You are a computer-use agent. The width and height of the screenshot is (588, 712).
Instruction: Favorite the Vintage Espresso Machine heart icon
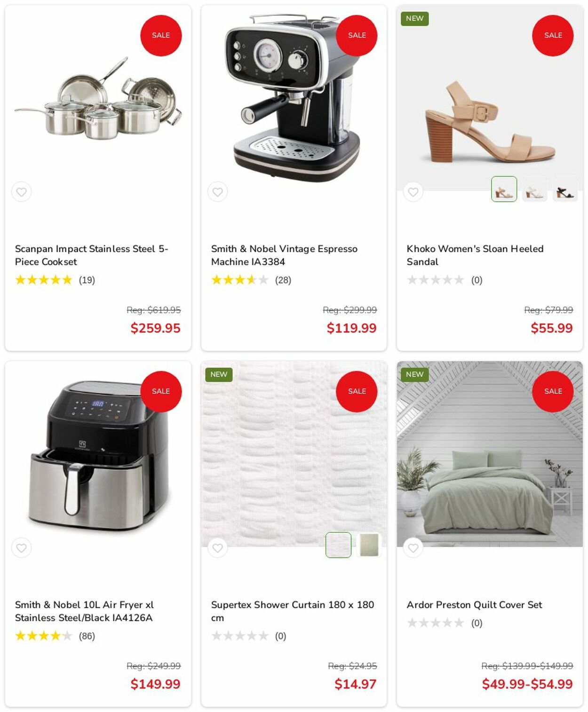[217, 192]
